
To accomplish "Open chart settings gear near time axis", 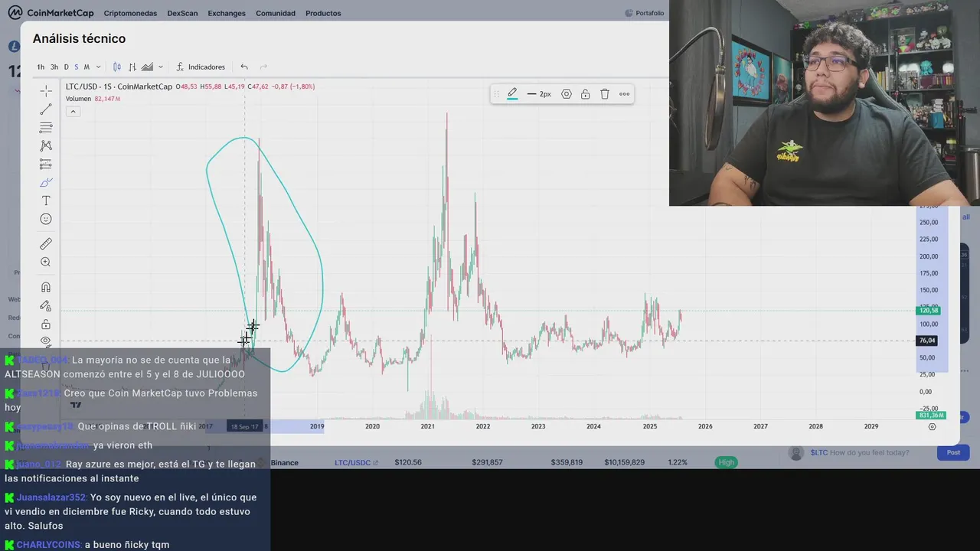I will (x=932, y=426).
